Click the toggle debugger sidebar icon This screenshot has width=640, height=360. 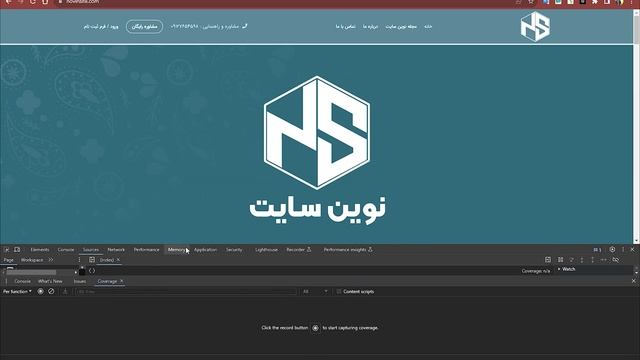(x=548, y=260)
